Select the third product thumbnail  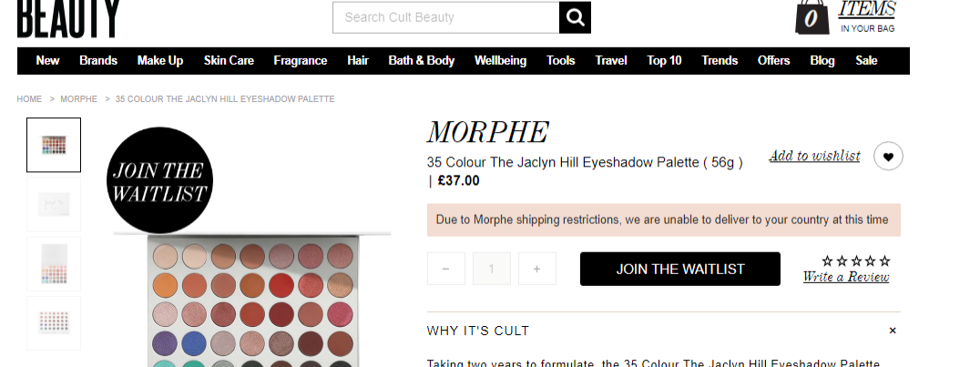click(x=54, y=264)
